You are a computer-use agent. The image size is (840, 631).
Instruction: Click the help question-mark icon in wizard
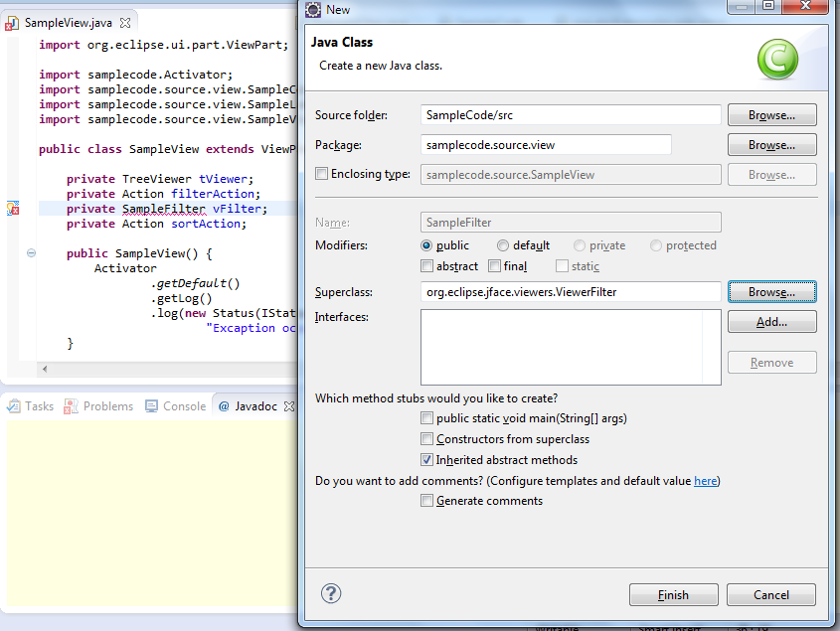tap(330, 593)
